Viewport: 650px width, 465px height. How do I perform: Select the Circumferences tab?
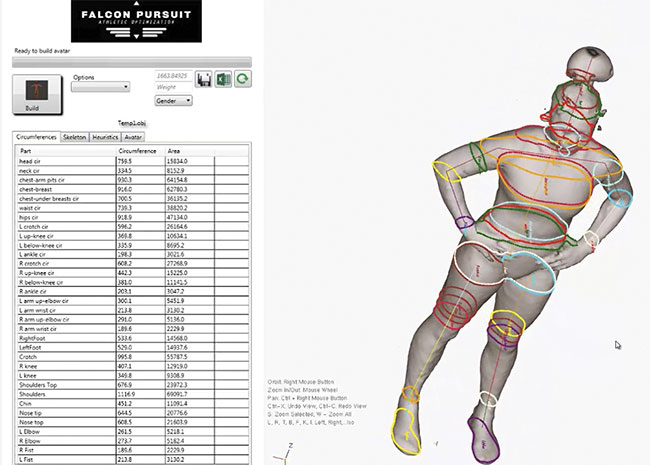click(36, 136)
